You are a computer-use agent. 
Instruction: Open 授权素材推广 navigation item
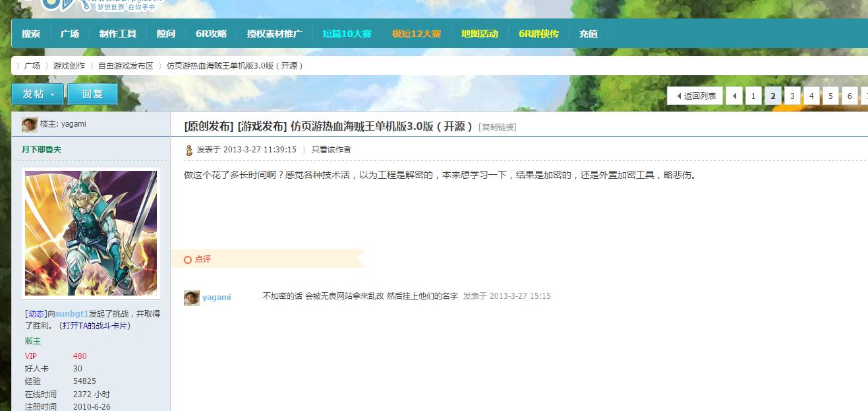(x=275, y=34)
